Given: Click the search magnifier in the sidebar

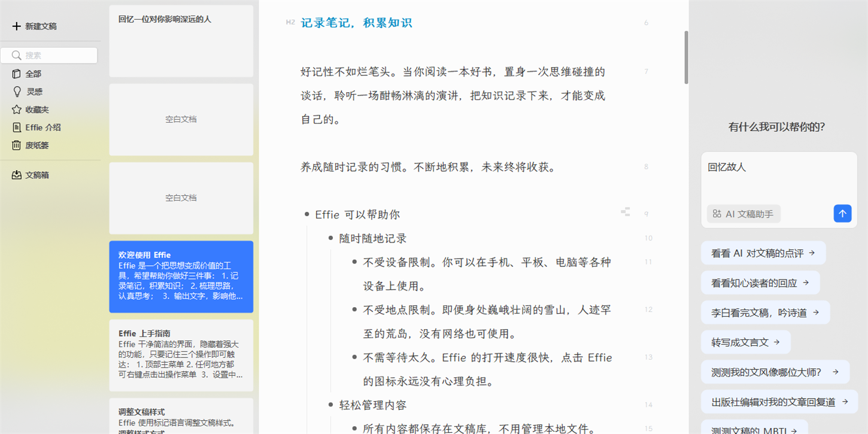Looking at the screenshot, I should point(17,55).
